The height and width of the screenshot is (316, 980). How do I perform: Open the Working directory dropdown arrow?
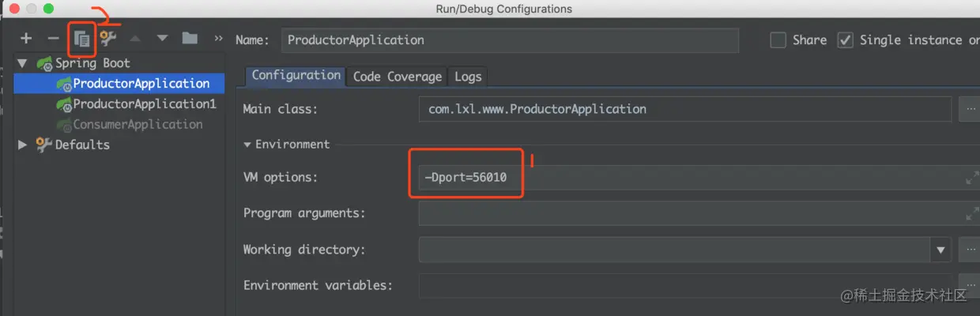coord(940,250)
